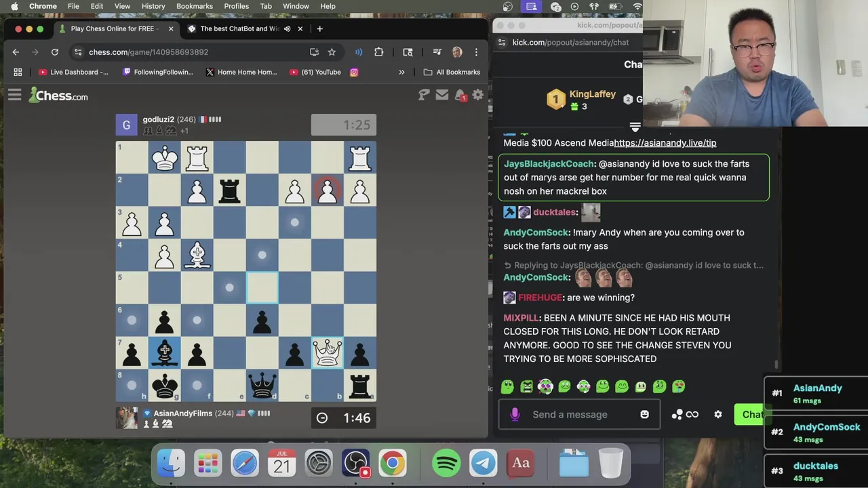Click the white bishop on the chessboard

[197, 256]
